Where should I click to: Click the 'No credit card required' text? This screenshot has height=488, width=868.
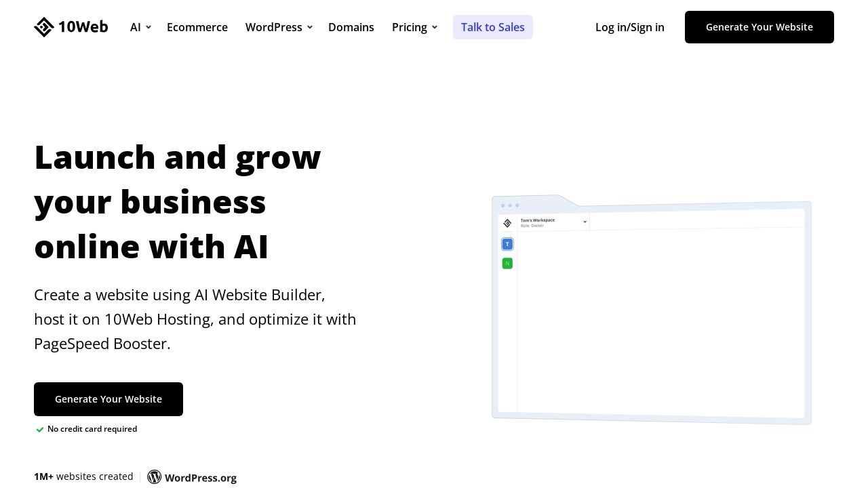tap(92, 429)
